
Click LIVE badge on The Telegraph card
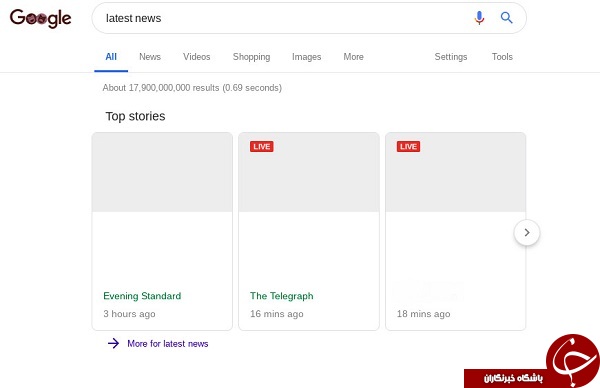pyautogui.click(x=262, y=147)
